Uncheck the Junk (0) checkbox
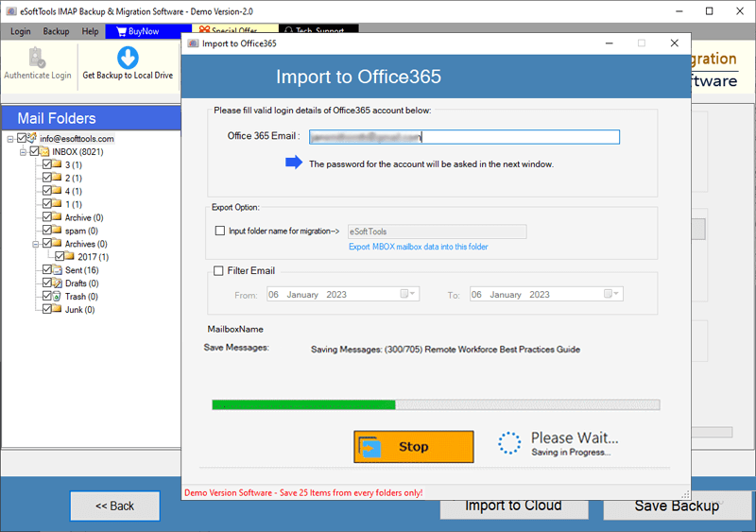The height and width of the screenshot is (532, 756). coord(46,309)
